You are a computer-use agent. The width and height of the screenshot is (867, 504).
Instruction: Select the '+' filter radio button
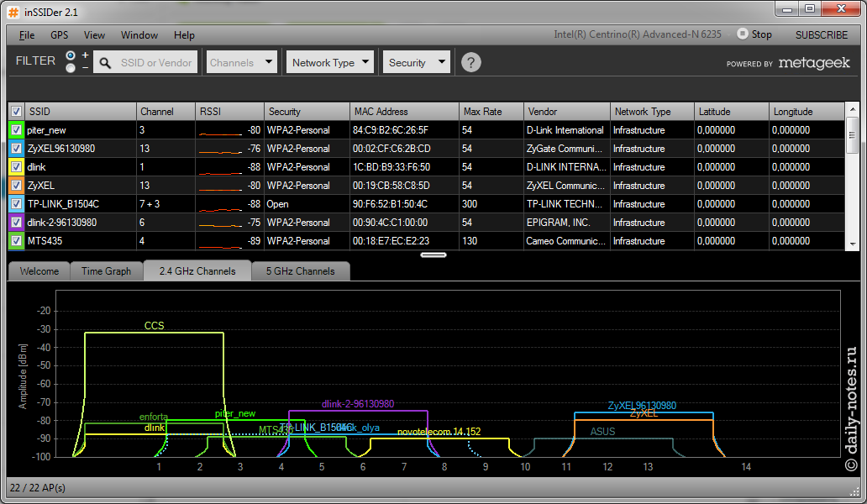(71, 55)
